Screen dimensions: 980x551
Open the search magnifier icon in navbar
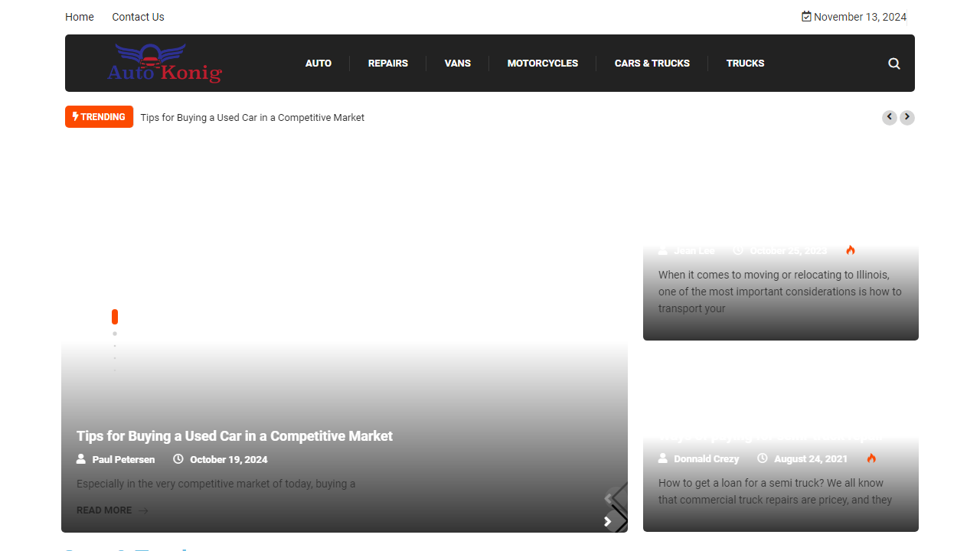pos(893,64)
